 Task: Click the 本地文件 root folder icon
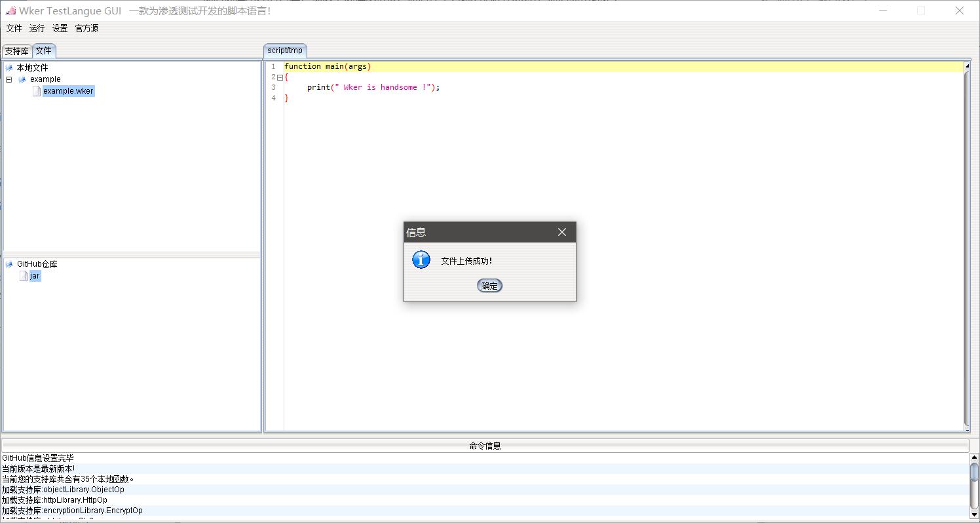9,68
